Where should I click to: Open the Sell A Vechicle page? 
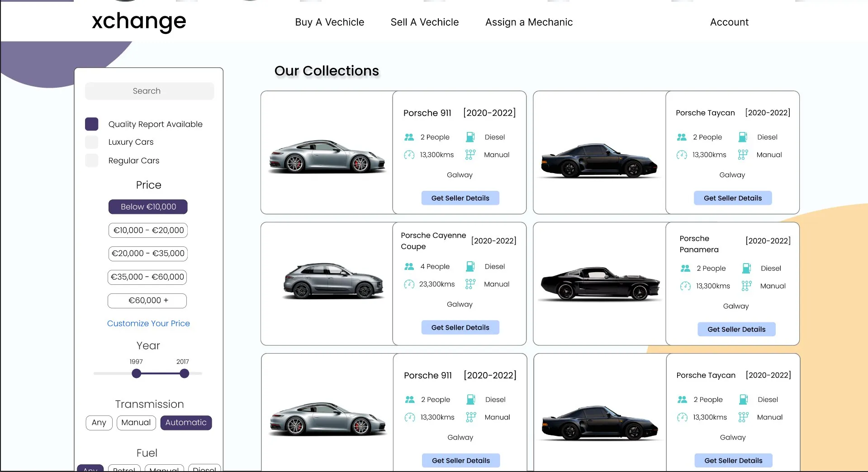pos(425,22)
